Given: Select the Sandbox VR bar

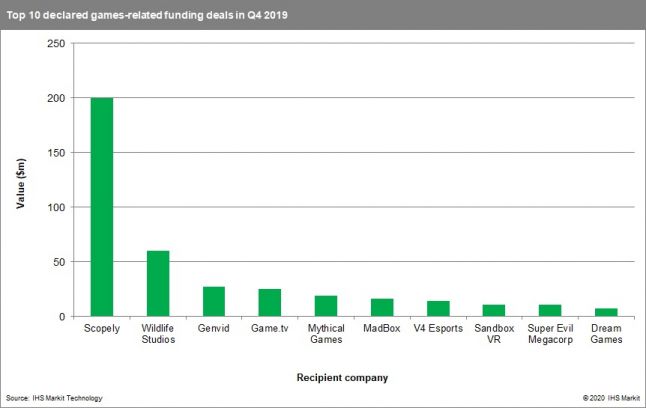Looking at the screenshot, I should coord(495,311).
